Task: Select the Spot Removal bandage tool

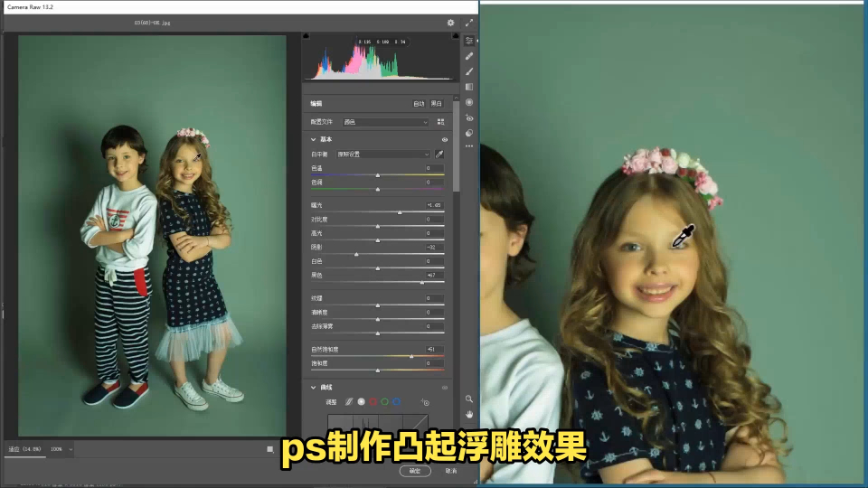Action: pos(469,56)
